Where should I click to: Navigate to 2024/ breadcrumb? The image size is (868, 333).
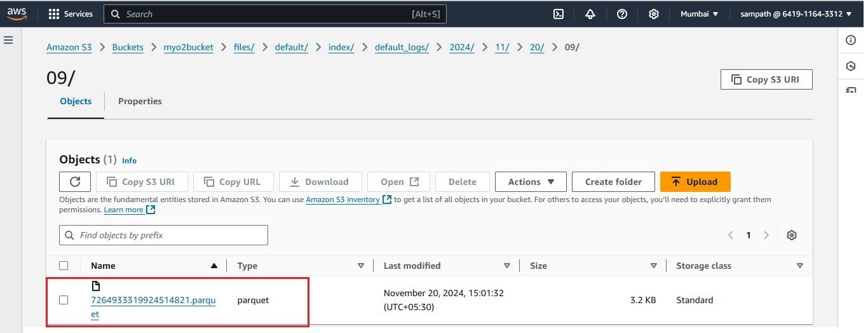click(462, 47)
